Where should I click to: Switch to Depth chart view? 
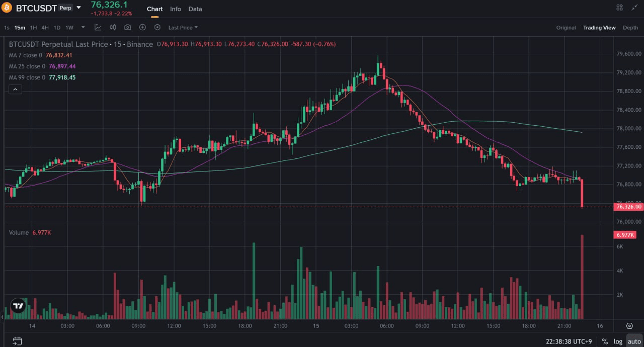point(630,28)
